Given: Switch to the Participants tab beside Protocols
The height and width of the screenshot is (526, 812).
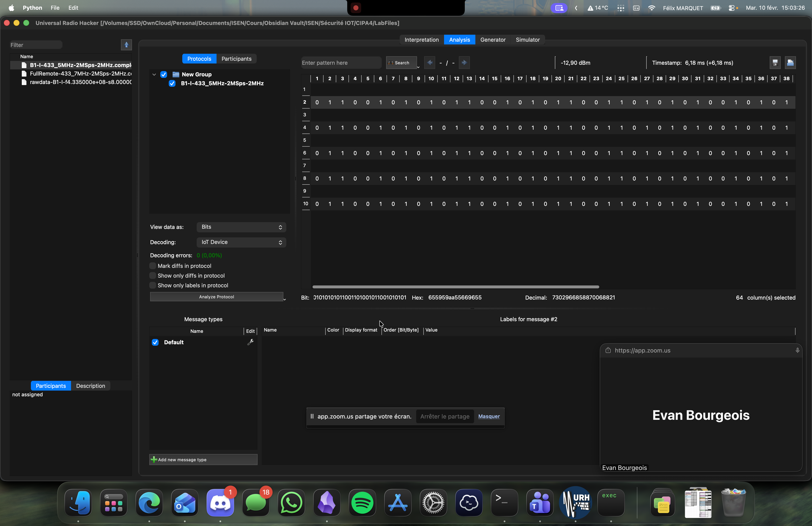Looking at the screenshot, I should (236, 59).
